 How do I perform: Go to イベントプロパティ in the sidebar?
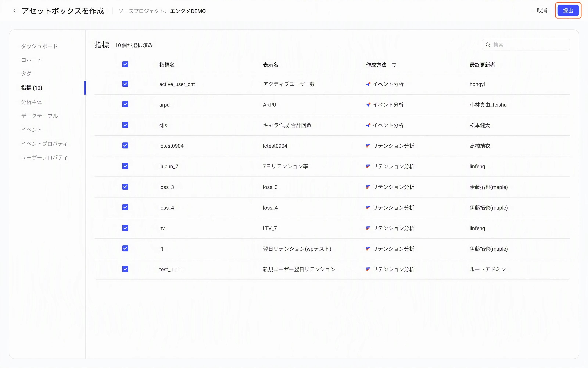pyautogui.click(x=44, y=144)
